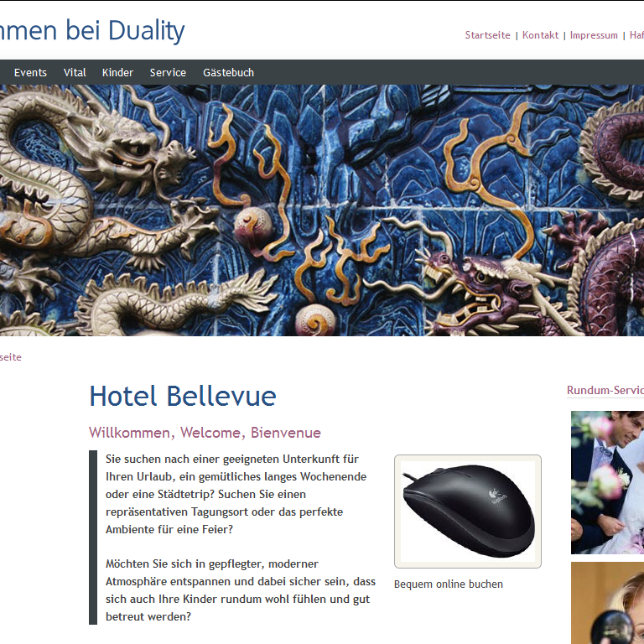This screenshot has height=644, width=644.
Task: Click the dragon wall banner image
Action: point(322,210)
